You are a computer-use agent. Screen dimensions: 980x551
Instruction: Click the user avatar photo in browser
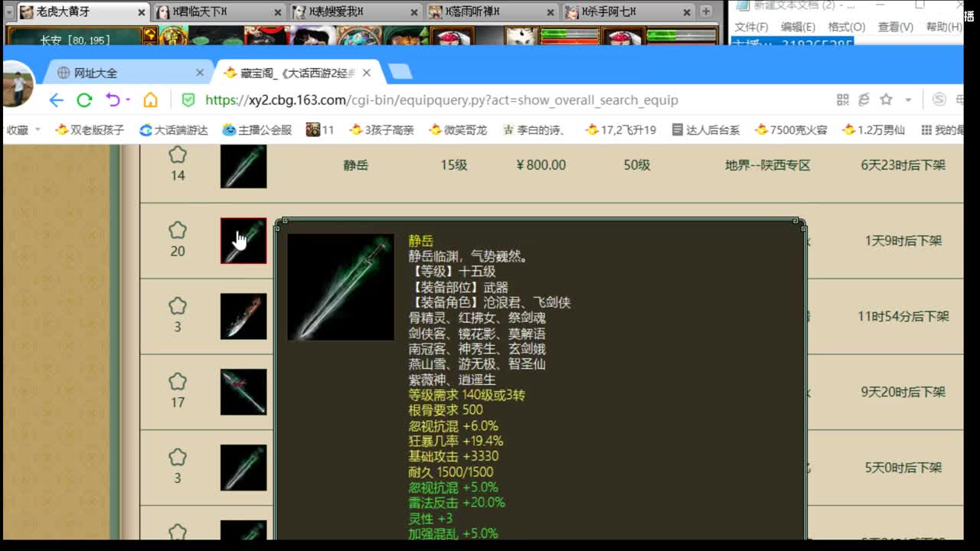[x=18, y=84]
